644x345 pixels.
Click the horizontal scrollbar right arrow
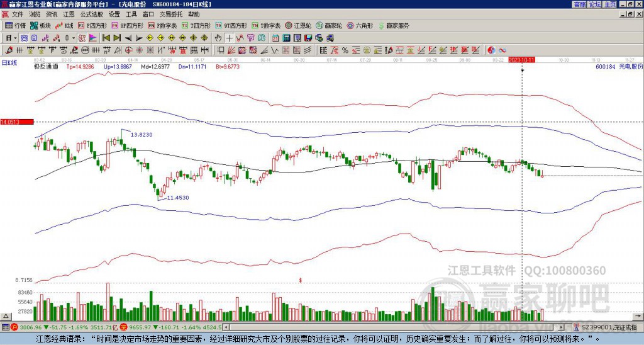click(x=561, y=327)
